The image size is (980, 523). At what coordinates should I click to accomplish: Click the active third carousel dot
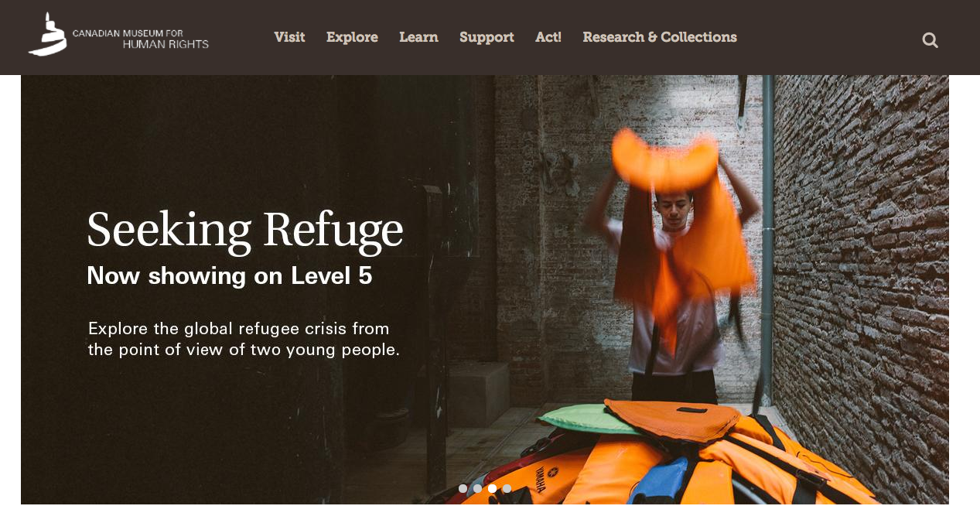click(x=492, y=488)
